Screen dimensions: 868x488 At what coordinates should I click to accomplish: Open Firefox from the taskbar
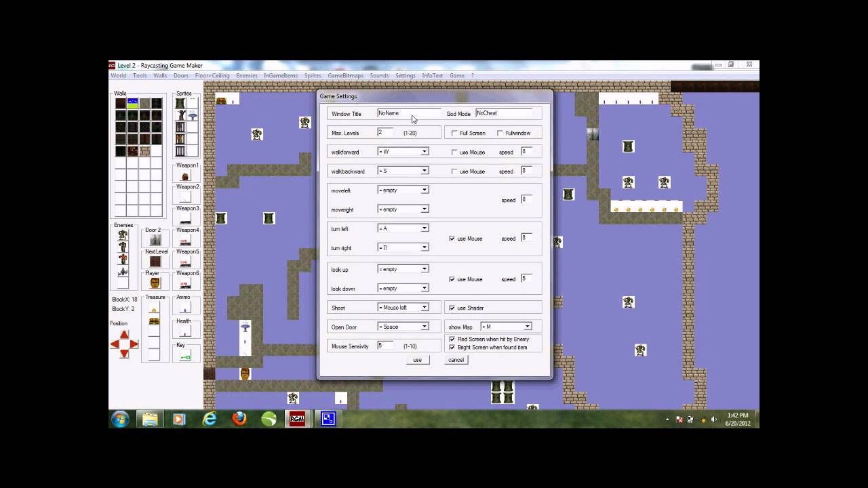click(x=239, y=419)
